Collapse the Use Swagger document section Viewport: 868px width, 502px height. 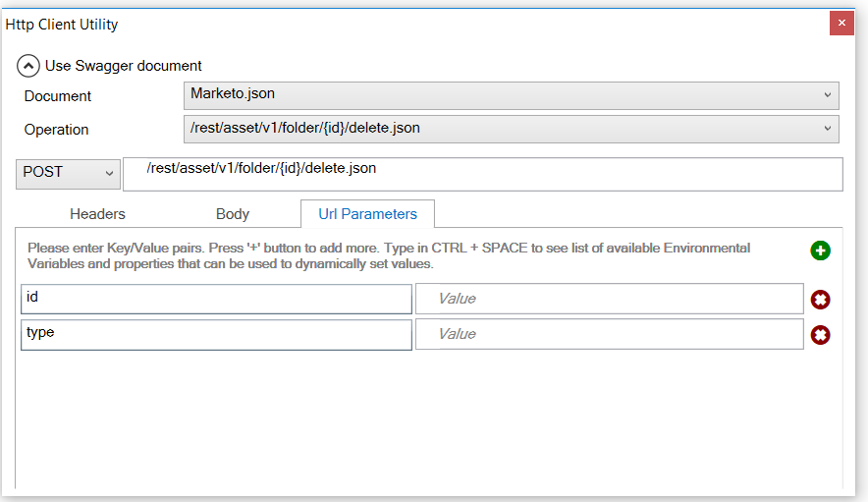pyautogui.click(x=28, y=66)
